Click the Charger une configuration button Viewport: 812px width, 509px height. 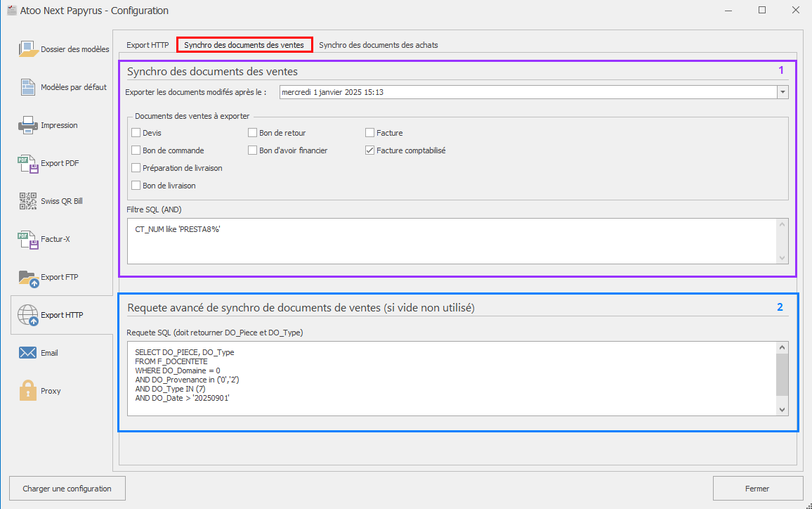coord(67,489)
